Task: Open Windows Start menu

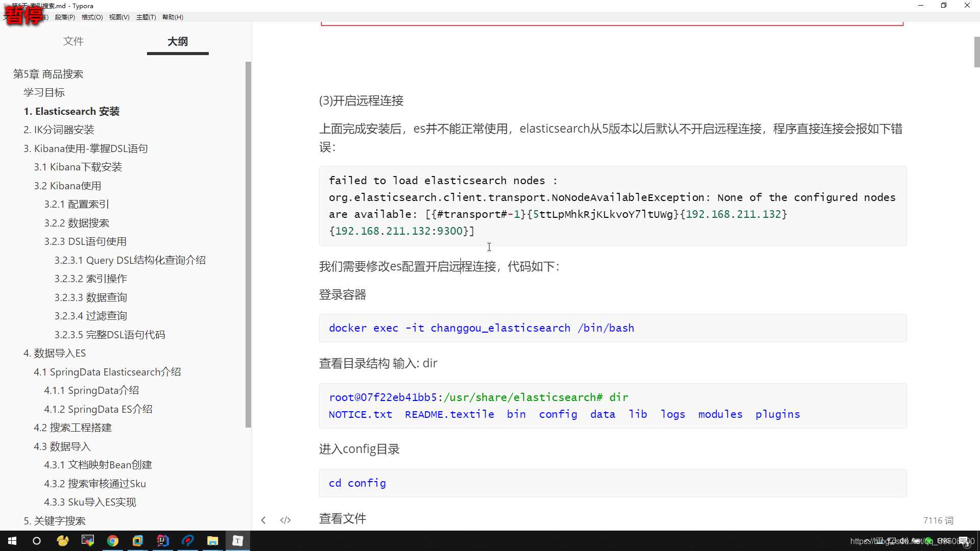Action: pos(12,541)
